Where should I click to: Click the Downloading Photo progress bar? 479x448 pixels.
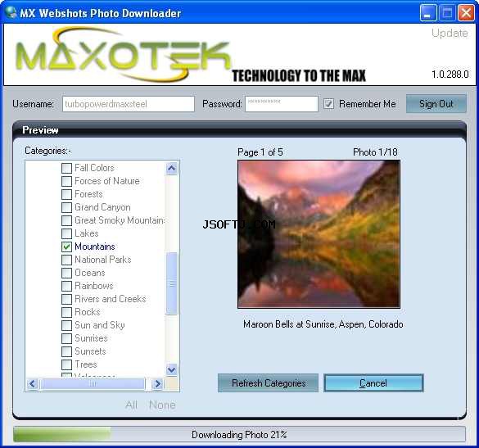click(239, 434)
